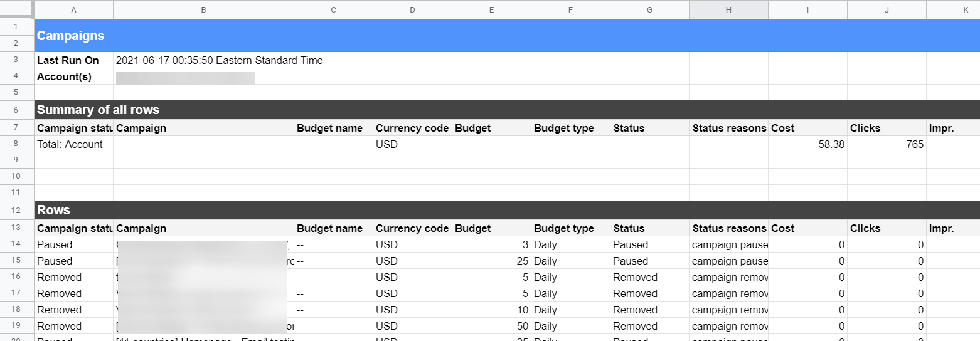Screen dimensions: 980x341
Task: Click budget value 50 in row 19
Action: pos(491,326)
